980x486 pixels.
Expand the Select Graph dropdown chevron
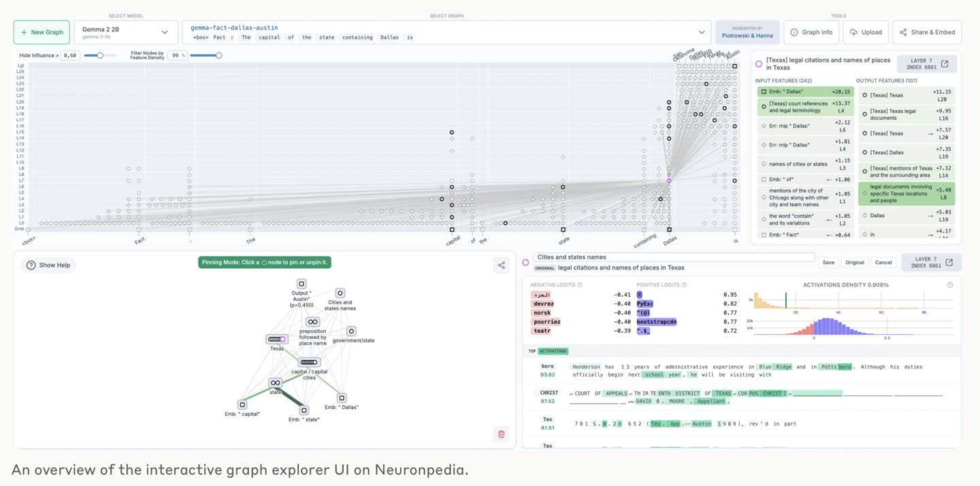click(702, 32)
